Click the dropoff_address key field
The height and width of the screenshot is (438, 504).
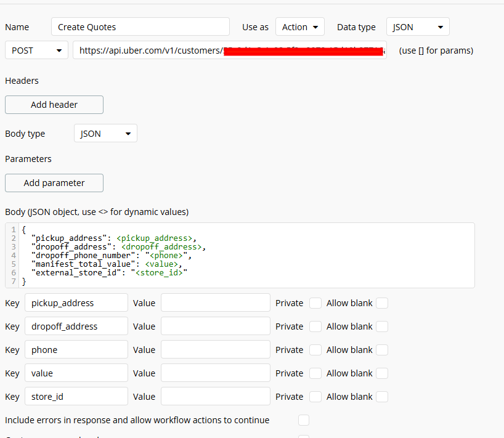[76, 326]
